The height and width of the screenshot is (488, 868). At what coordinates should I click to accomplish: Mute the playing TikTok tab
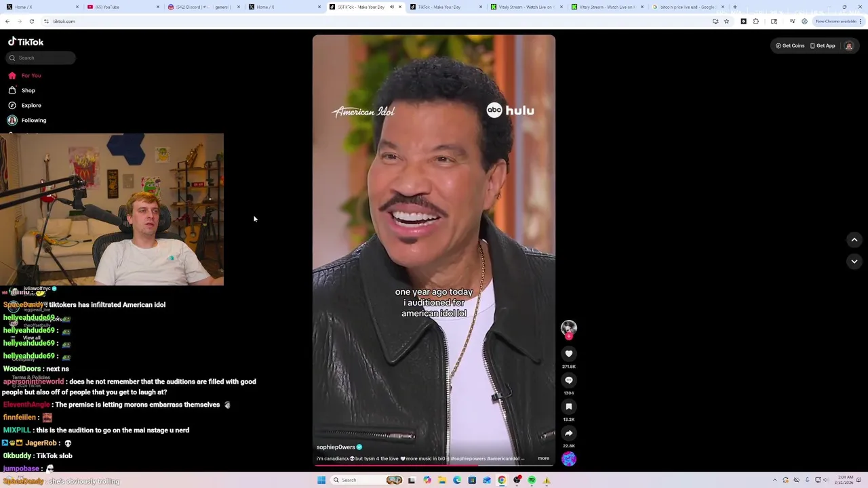pyautogui.click(x=391, y=7)
